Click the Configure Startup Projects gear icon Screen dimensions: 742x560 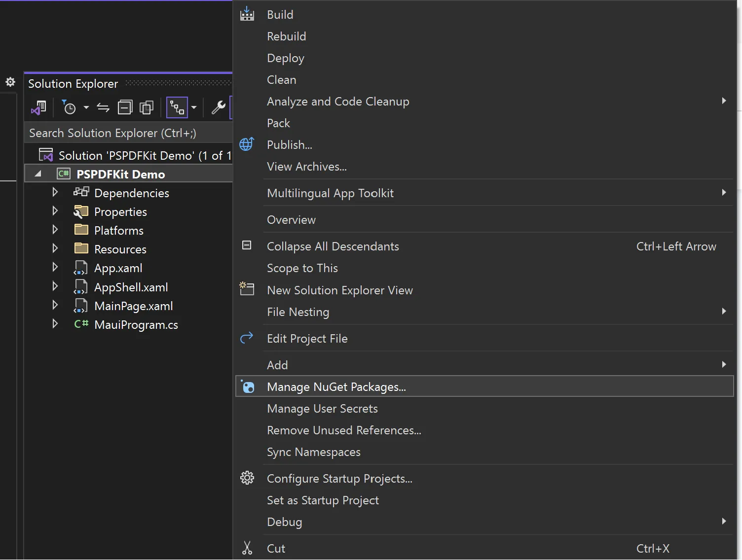247,478
